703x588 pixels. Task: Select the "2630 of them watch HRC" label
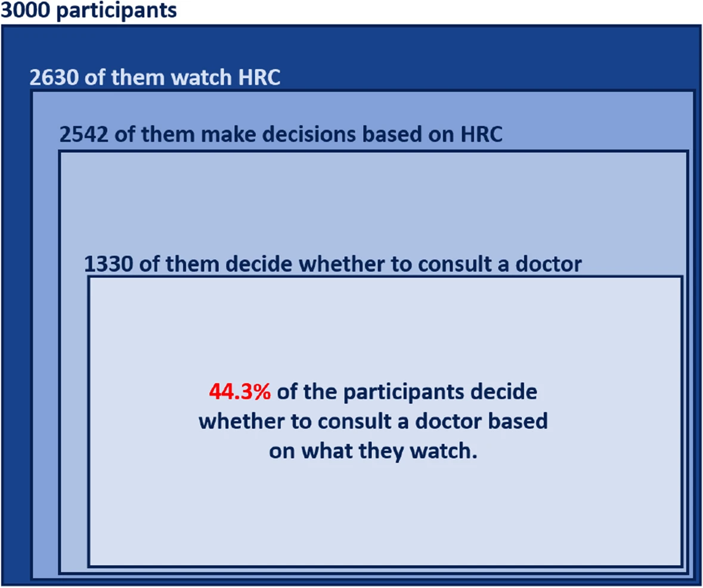[155, 78]
